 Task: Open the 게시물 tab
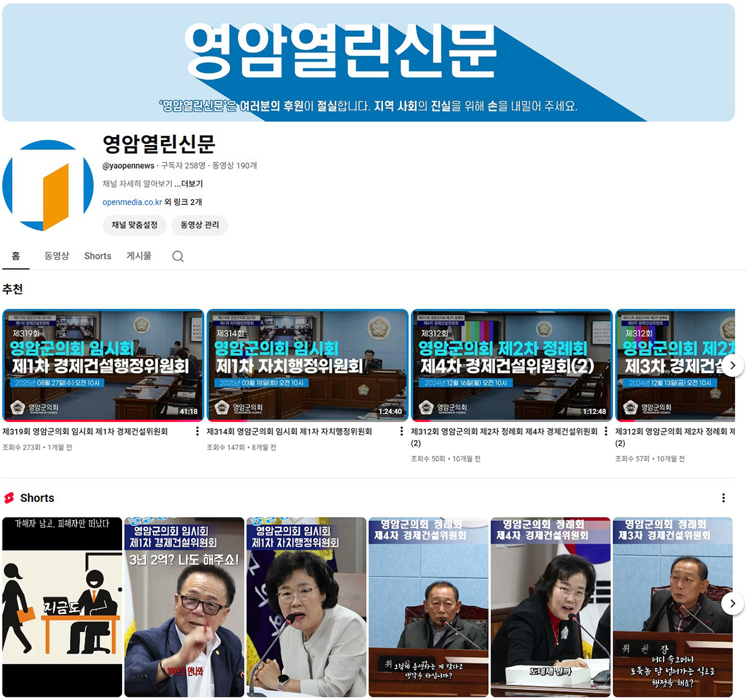tap(139, 256)
